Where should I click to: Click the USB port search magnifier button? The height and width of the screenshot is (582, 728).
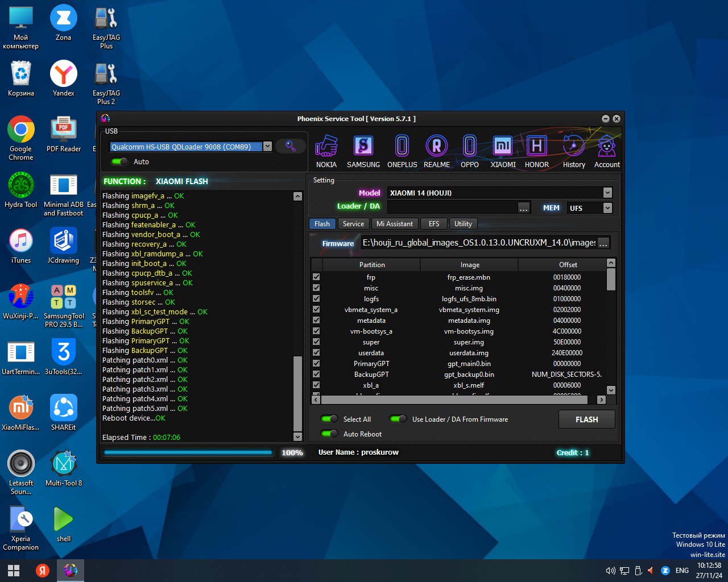point(290,146)
